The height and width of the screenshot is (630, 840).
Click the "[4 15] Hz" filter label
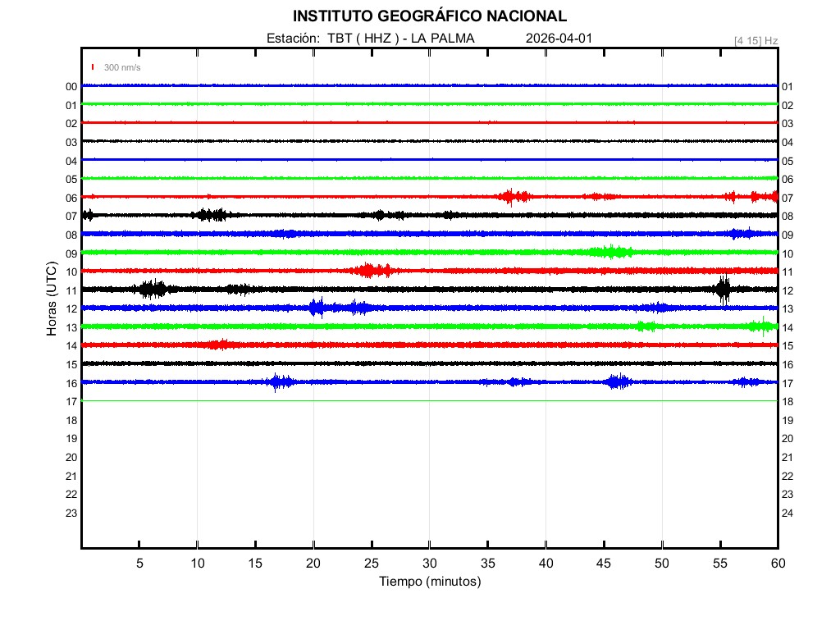coord(756,40)
